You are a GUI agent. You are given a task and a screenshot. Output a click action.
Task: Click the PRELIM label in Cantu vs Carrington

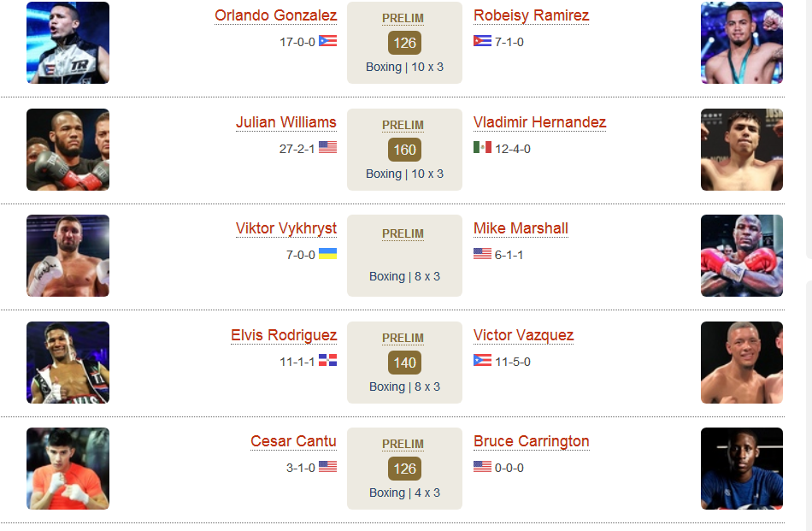point(403,445)
